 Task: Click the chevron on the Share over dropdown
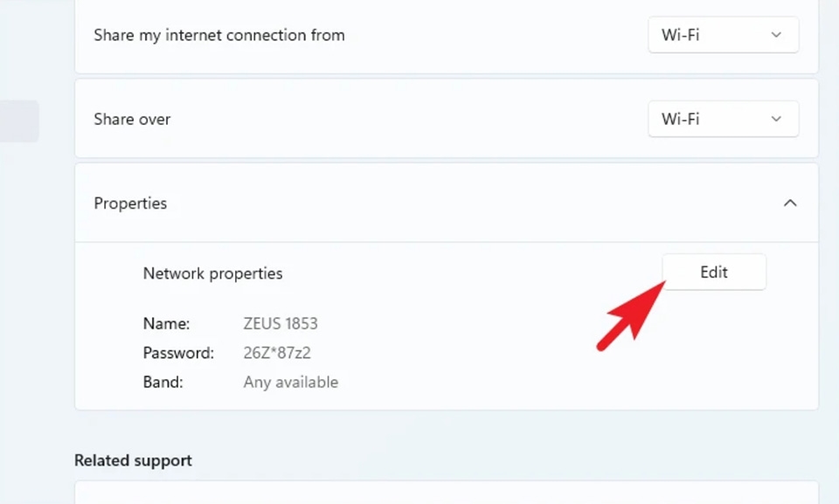click(x=776, y=119)
